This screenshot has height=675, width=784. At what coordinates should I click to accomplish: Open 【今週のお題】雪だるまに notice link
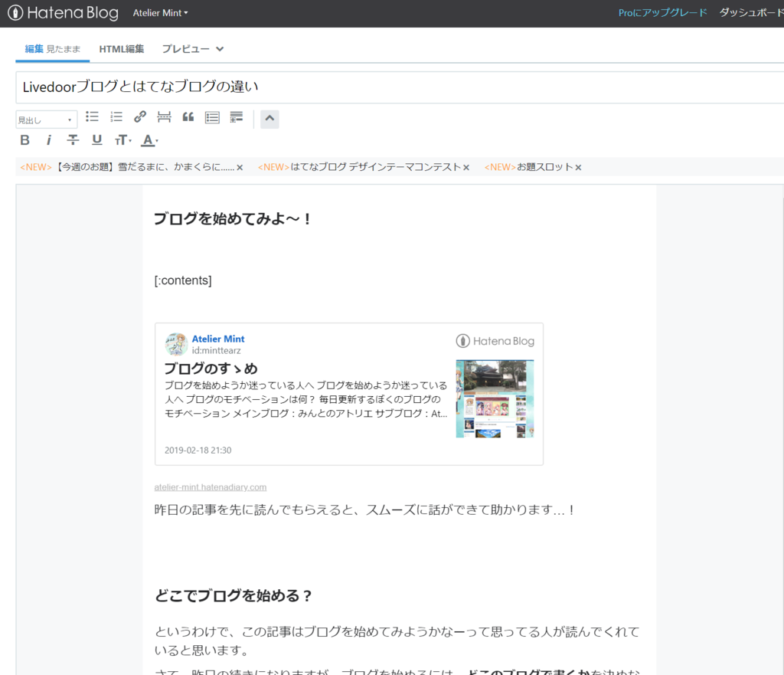pos(127,167)
